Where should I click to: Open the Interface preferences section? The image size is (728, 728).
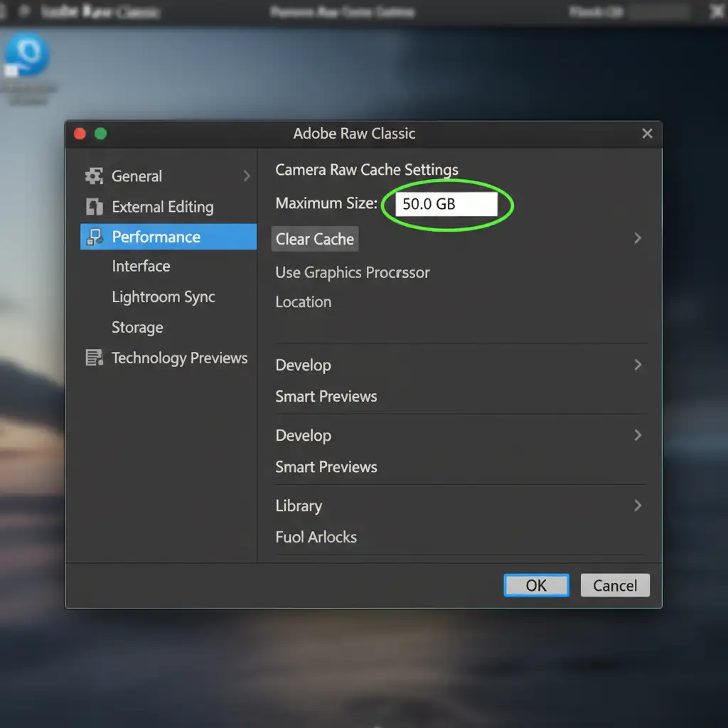coord(141,267)
